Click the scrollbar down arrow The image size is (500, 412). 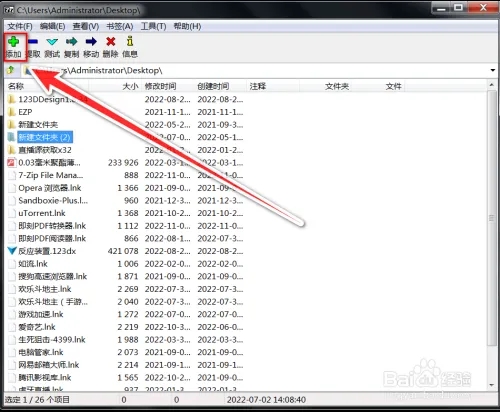click(x=491, y=385)
